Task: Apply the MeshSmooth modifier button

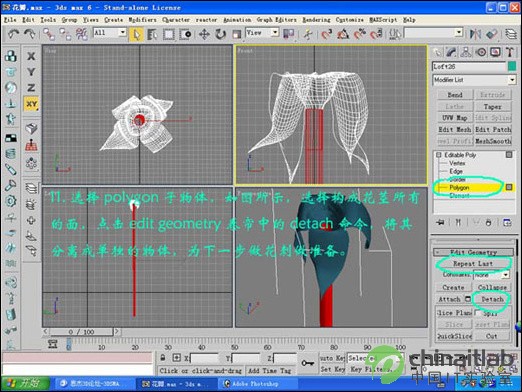Action: pos(493,141)
